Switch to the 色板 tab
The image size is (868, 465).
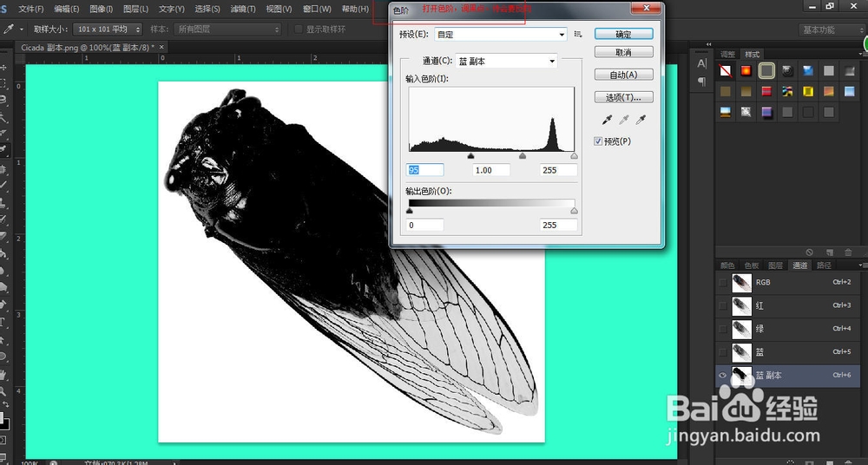751,265
